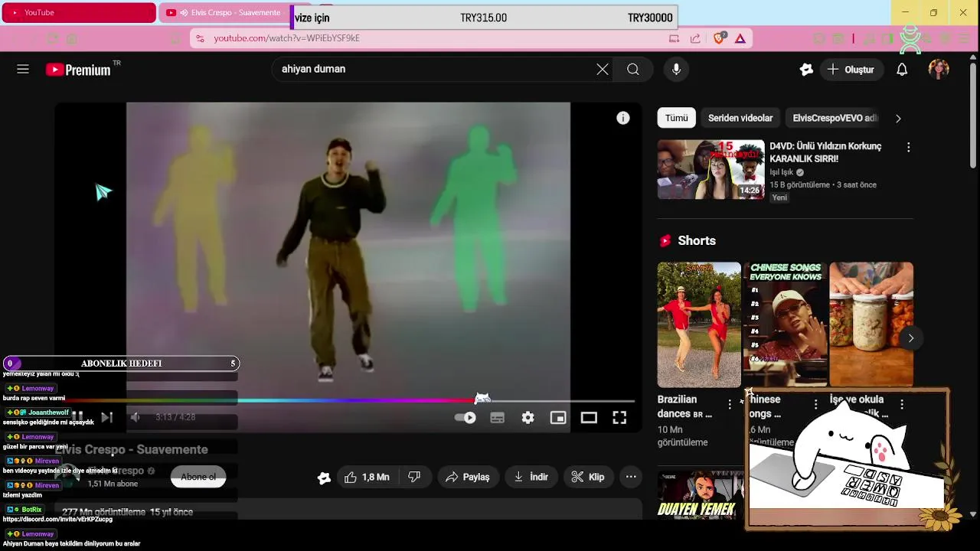Mute the video volume

(136, 417)
